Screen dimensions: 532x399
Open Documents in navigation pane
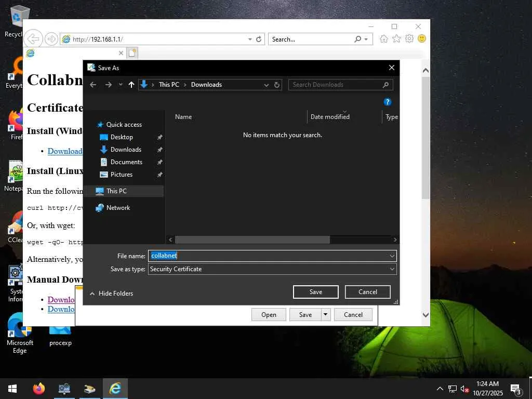(x=126, y=162)
